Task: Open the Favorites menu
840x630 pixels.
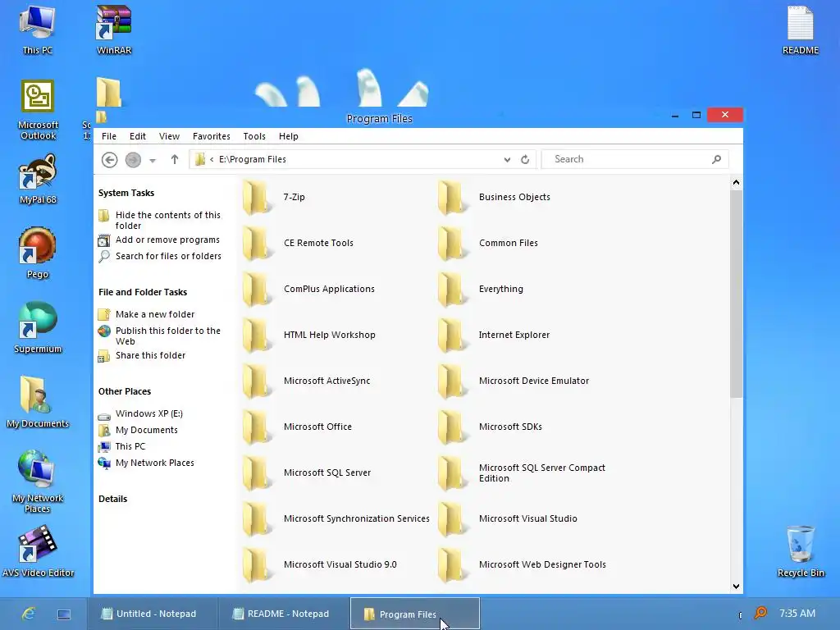Action: click(212, 136)
